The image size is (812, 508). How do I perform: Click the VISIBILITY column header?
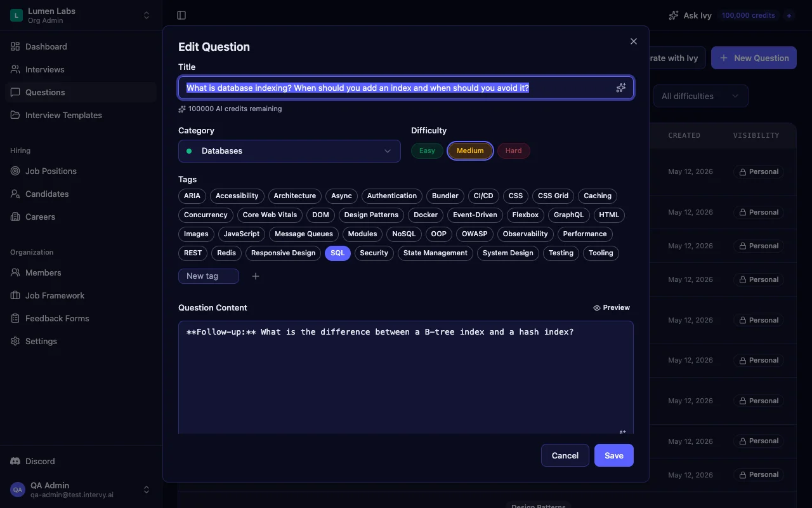pos(756,135)
